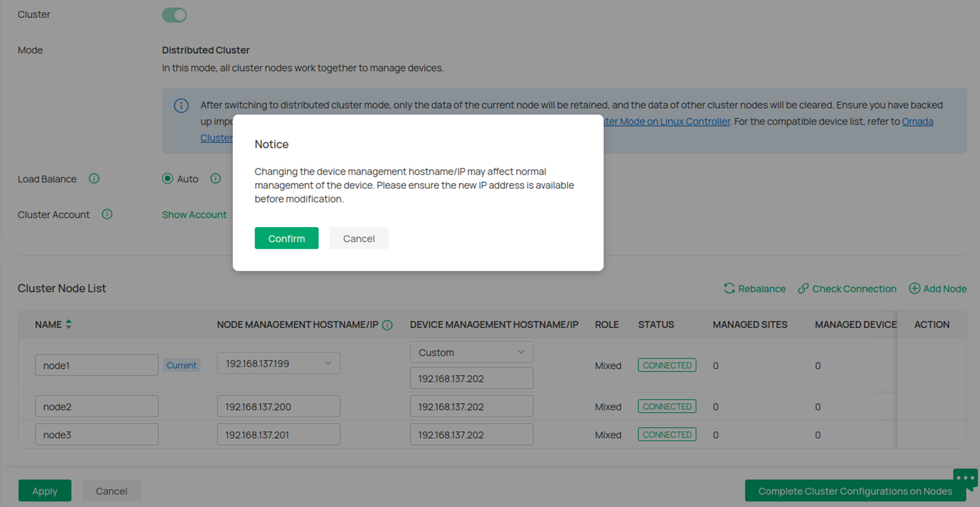Apply the cluster configuration changes
The height and width of the screenshot is (507, 980).
point(44,491)
